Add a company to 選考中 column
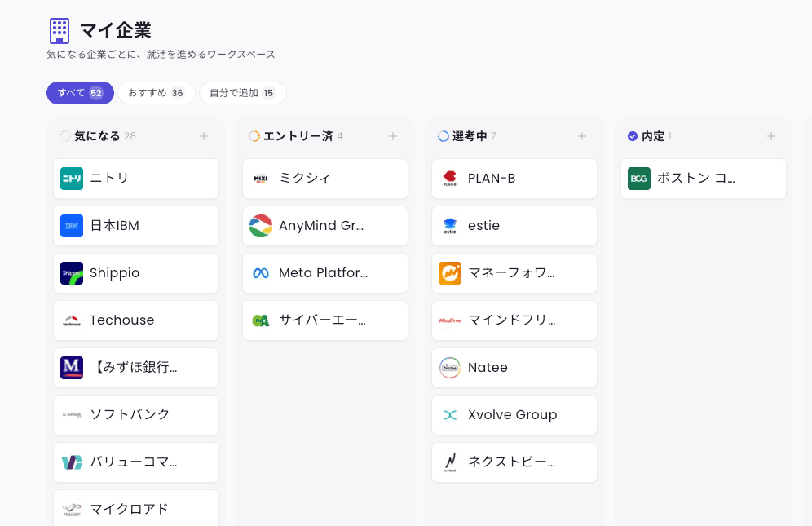812x526 pixels. click(582, 136)
